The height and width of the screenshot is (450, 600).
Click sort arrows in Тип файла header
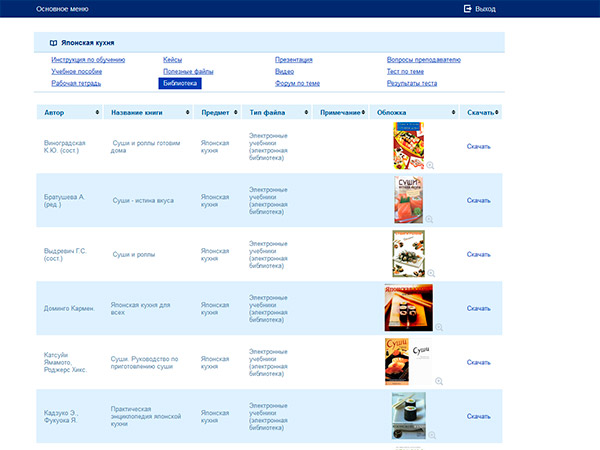click(x=306, y=113)
